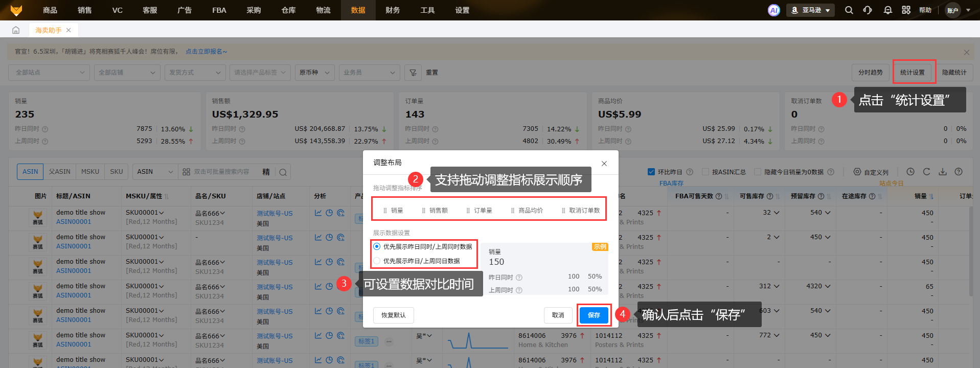Open the 业务员 dropdown

click(x=369, y=73)
